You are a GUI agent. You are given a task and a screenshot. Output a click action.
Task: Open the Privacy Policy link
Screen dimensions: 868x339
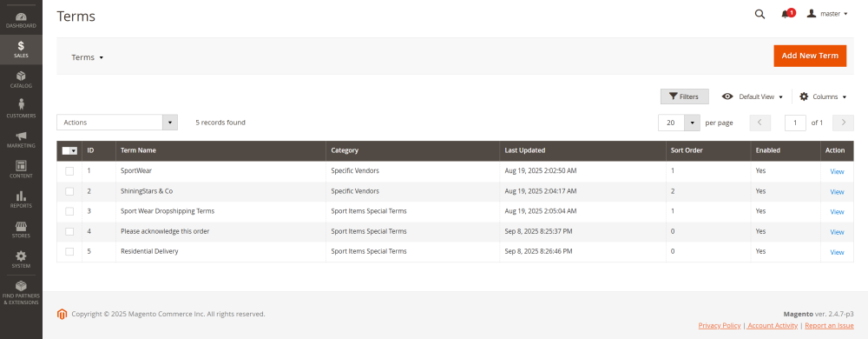(x=719, y=326)
